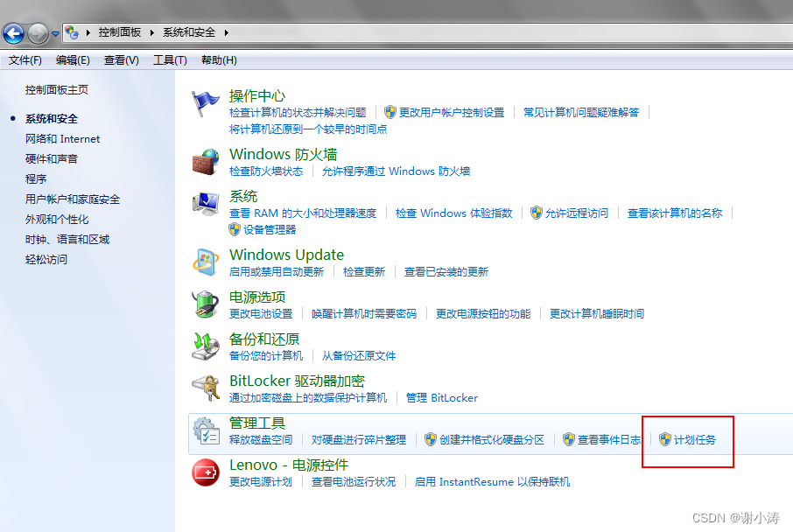Viewport: 793px width, 532px height.
Task: Click 查看该计算机的名称 link
Action: point(675,213)
